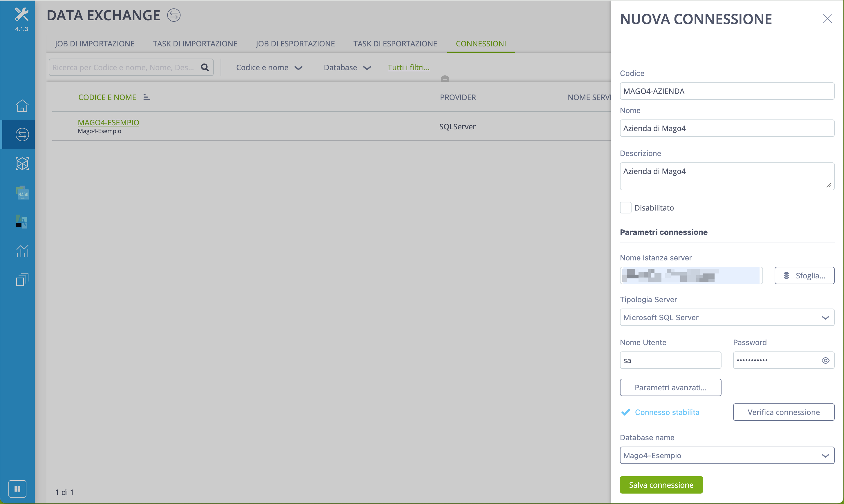Click the Descrizione text area
844x504 pixels.
(727, 176)
